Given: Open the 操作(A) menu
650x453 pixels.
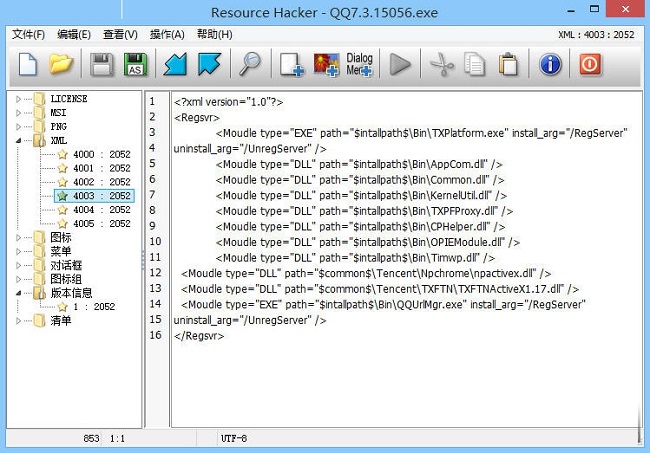Looking at the screenshot, I should click(x=166, y=35).
